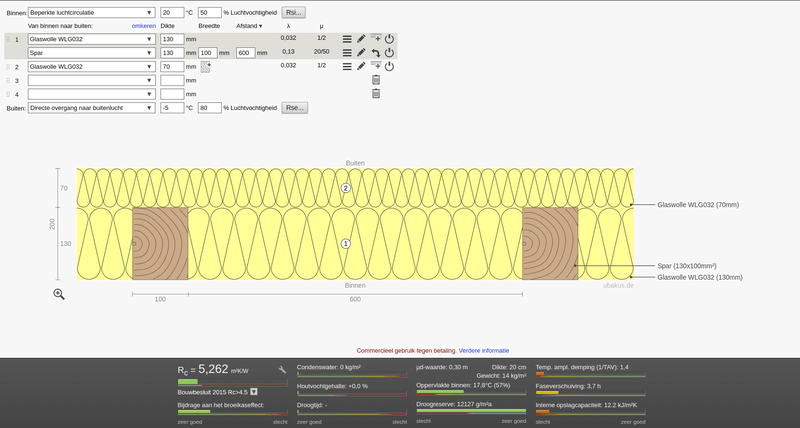Toggle power button for layer 2 Glaswolle 70mm
Image resolution: width=800 pixels, height=428 pixels.
(x=390, y=66)
